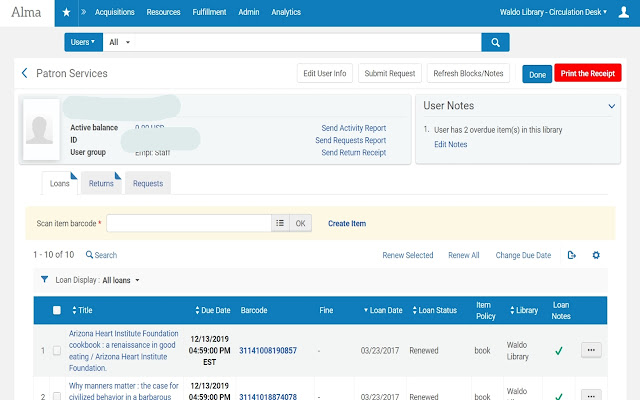This screenshot has height=400, width=640.
Task: Open barcode pick-list icon
Action: pos(280,223)
